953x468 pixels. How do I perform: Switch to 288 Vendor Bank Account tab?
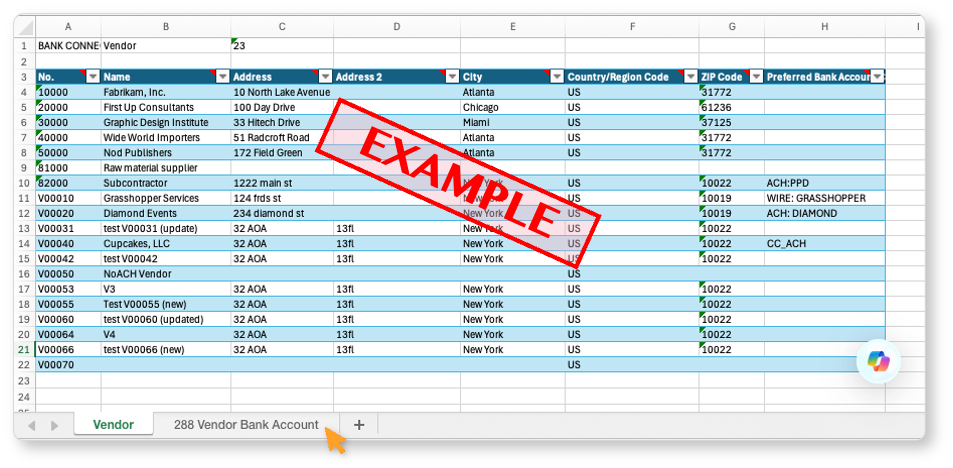tap(246, 425)
